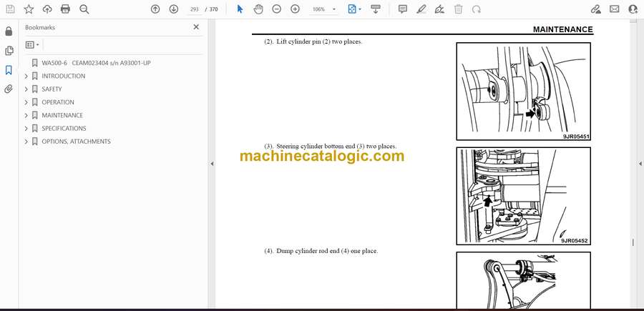Screen dimensions: 644x311
Task: Add a comment with the sticky note icon
Action: point(403,9)
